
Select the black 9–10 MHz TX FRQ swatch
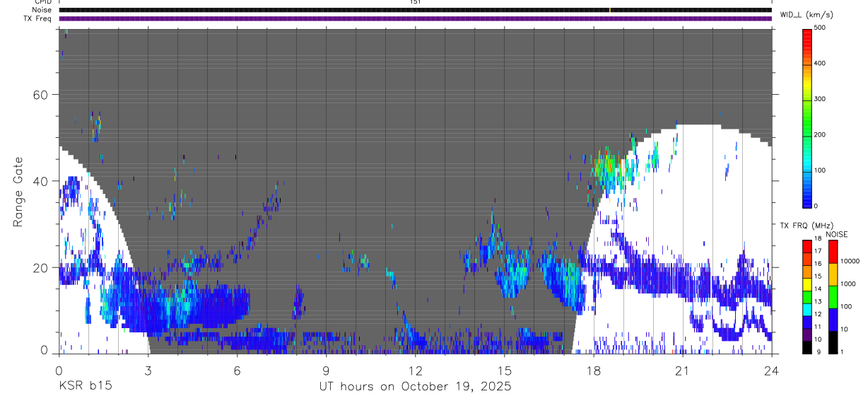point(807,347)
